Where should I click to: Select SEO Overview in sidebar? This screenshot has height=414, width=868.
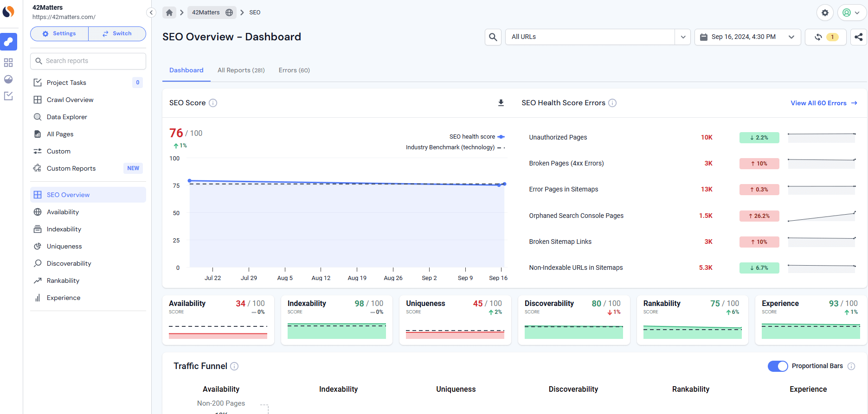click(x=88, y=195)
